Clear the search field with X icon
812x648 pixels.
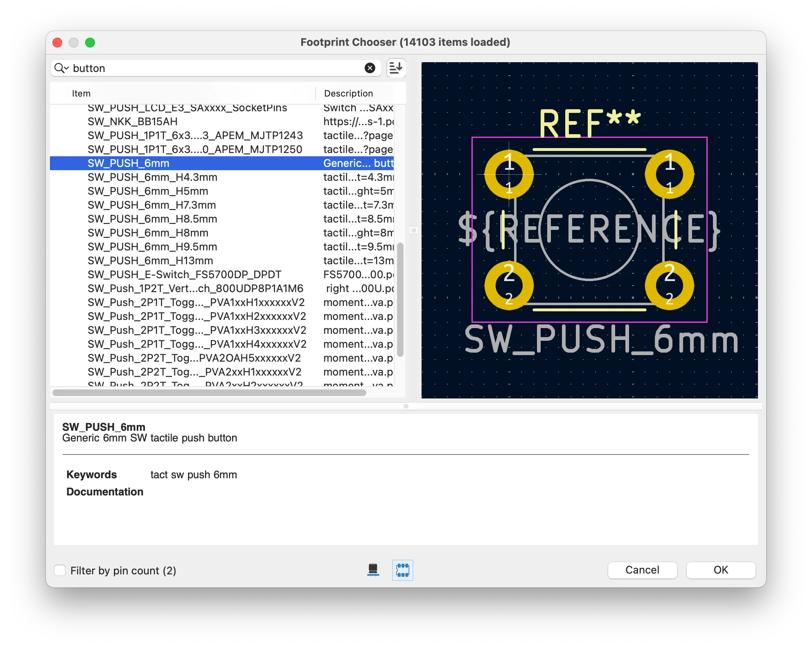coord(370,68)
